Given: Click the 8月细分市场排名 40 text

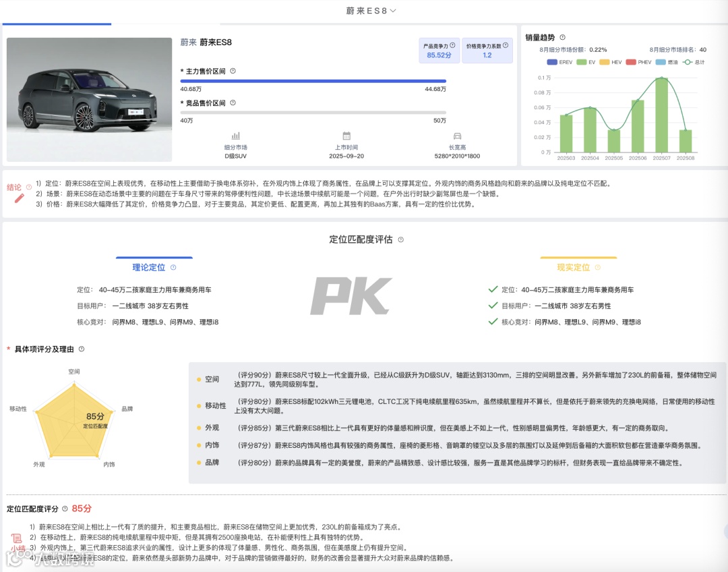Looking at the screenshot, I should [678, 50].
